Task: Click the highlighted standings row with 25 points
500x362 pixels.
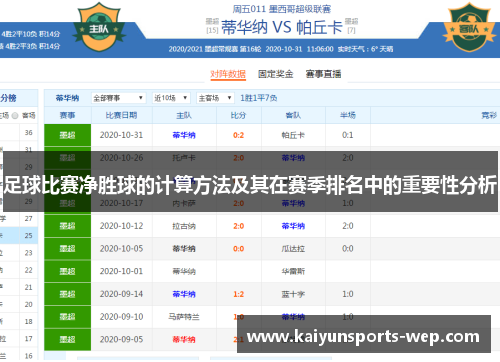Action: tap(19, 236)
